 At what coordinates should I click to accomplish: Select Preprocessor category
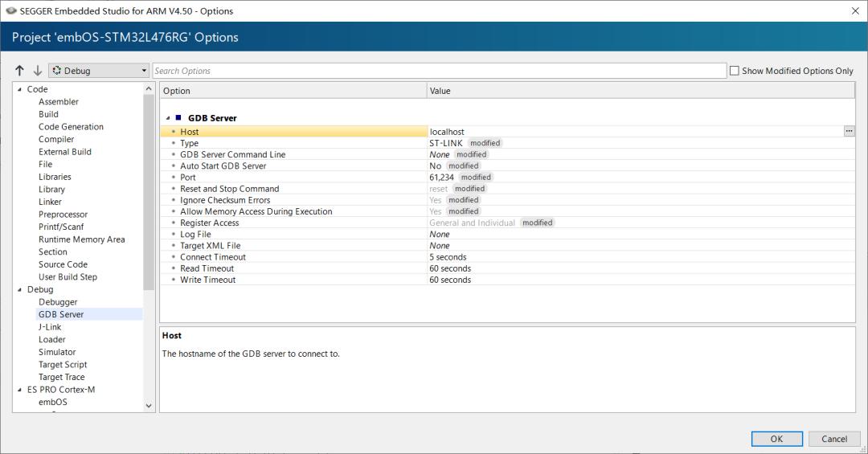[63, 215]
